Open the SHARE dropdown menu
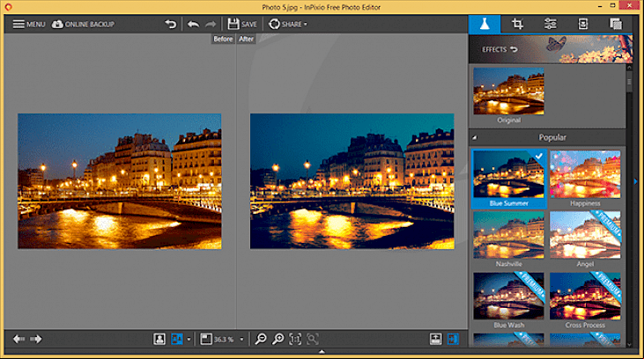Image resolution: width=644 pixels, height=359 pixels. point(287,25)
